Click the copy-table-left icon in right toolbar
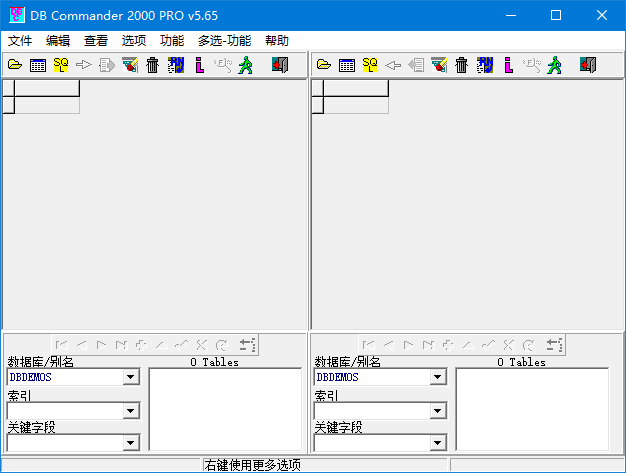The image size is (626, 473). click(x=416, y=65)
